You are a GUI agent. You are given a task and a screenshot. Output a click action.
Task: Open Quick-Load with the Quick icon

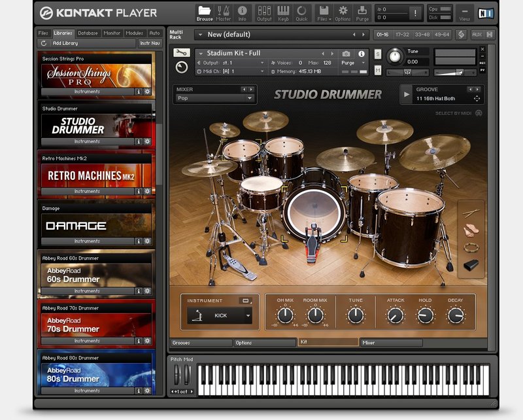(302, 11)
